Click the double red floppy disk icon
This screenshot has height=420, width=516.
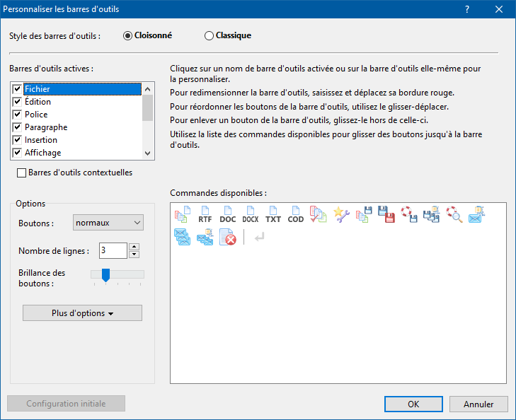[x=386, y=215]
